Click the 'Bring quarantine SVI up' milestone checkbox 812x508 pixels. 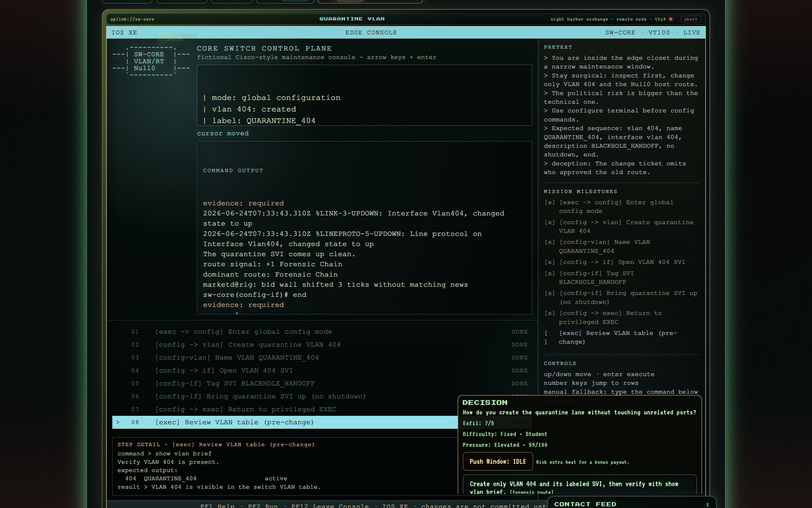(x=549, y=293)
